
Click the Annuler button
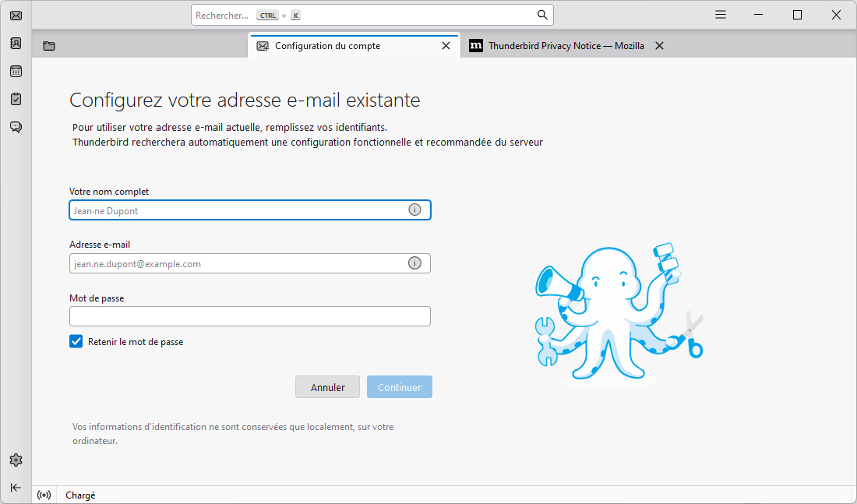tap(327, 386)
